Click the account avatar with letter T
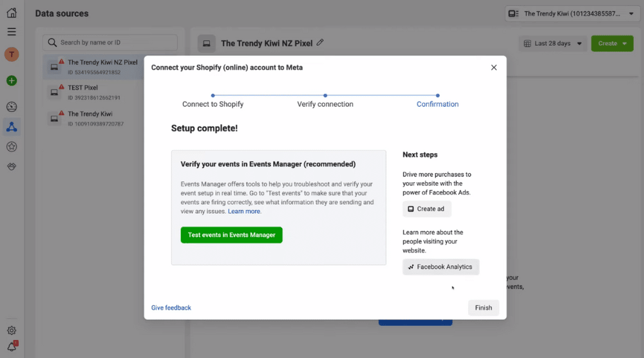Viewport: 644px width, 358px height. point(12,54)
